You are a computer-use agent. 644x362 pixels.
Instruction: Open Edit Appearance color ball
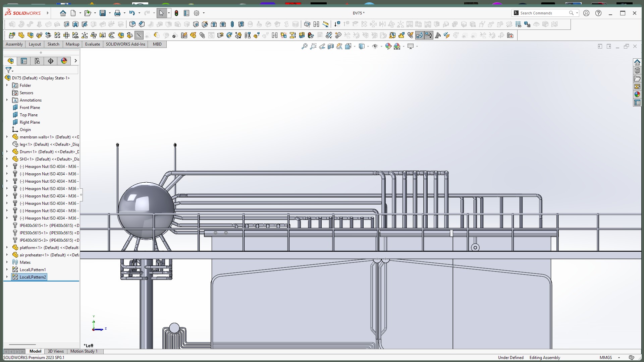coord(388,46)
